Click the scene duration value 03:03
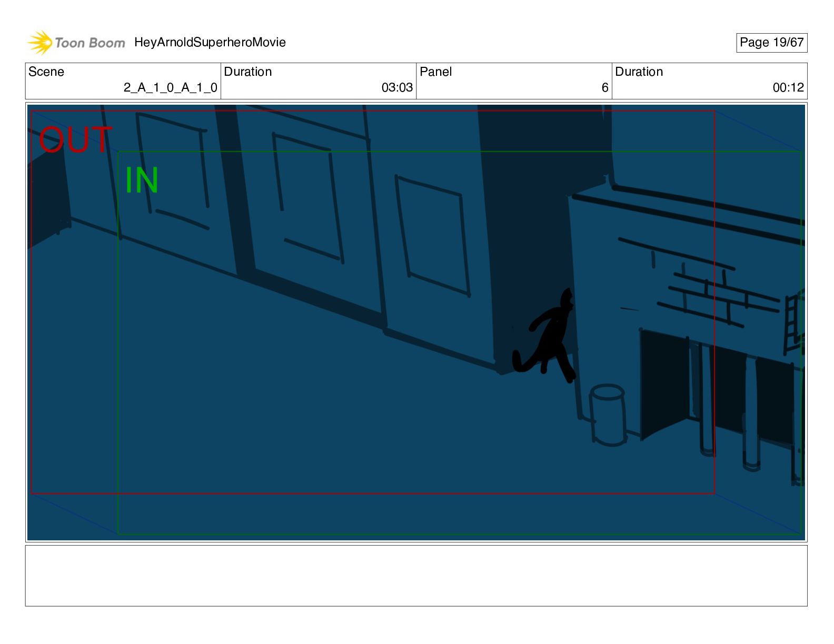The height and width of the screenshot is (644, 834). (397, 87)
